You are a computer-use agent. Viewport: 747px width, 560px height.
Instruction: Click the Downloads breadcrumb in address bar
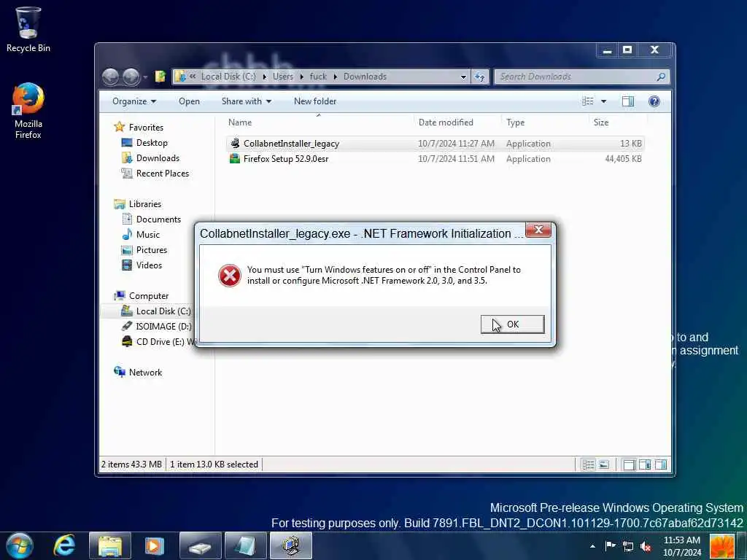tap(365, 77)
